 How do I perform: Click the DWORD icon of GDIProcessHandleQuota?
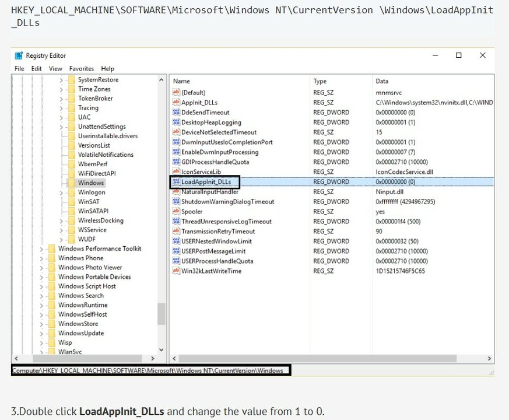coord(176,162)
